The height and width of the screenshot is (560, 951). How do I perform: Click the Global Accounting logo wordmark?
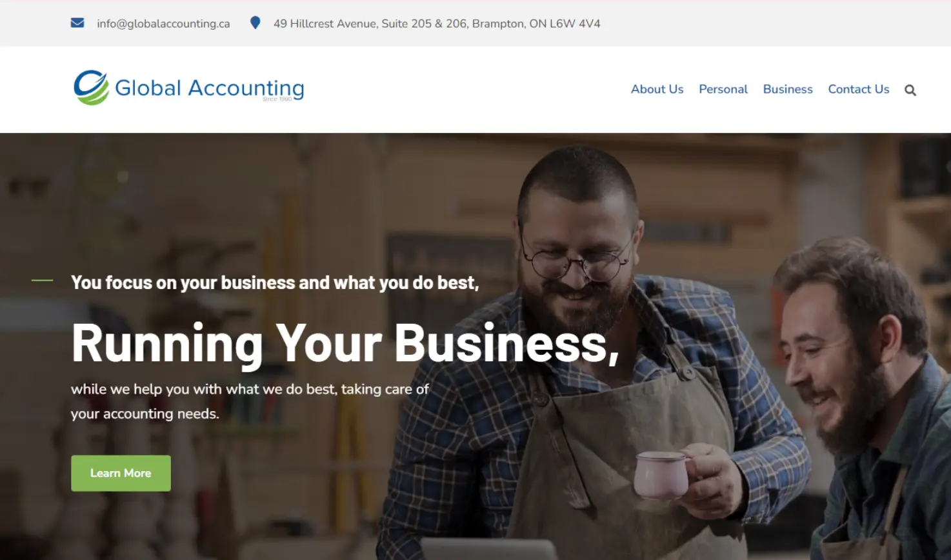pyautogui.click(x=210, y=88)
